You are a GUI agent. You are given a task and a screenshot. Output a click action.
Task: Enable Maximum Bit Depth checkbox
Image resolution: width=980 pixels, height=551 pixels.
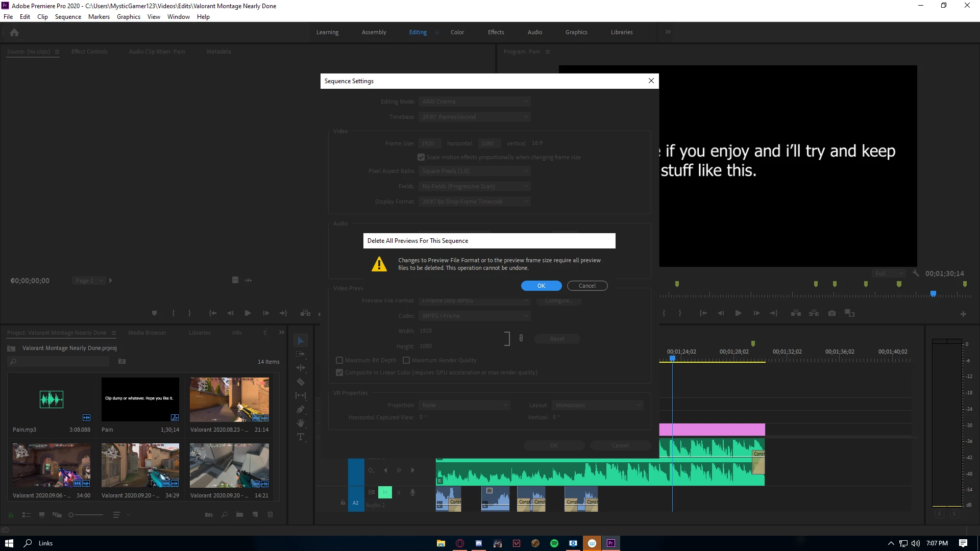(x=339, y=360)
